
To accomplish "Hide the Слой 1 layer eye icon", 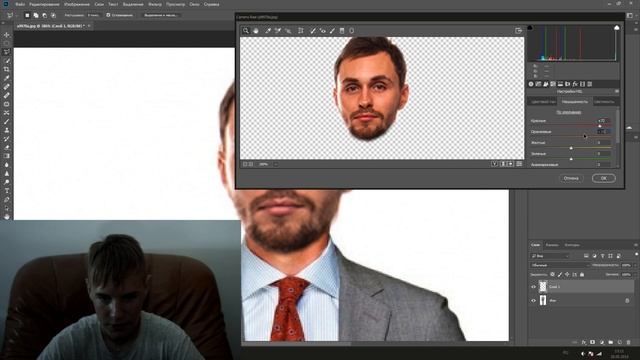I will [533, 287].
